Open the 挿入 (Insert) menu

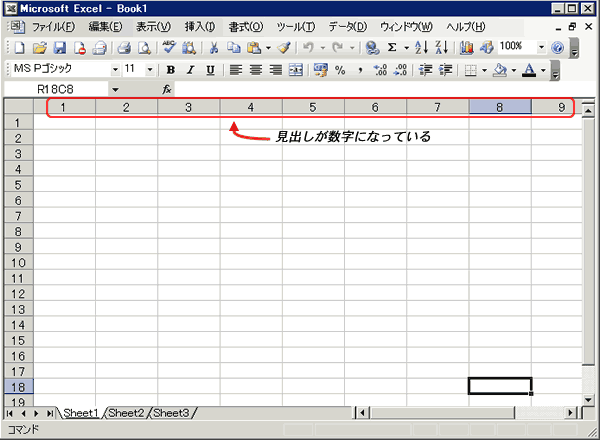pos(199,26)
